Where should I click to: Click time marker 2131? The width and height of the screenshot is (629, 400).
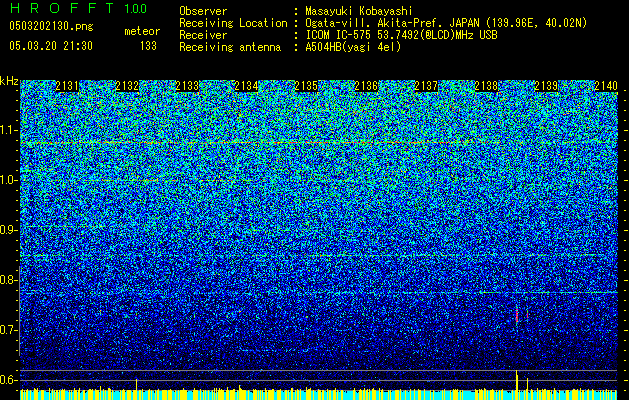pyautogui.click(x=67, y=86)
